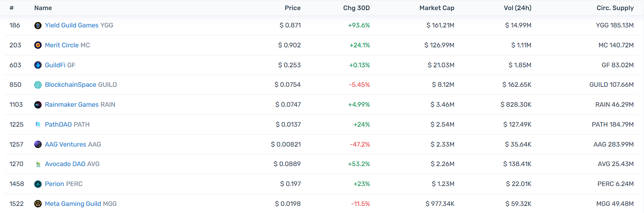Open the AAG Ventures link

65,144
